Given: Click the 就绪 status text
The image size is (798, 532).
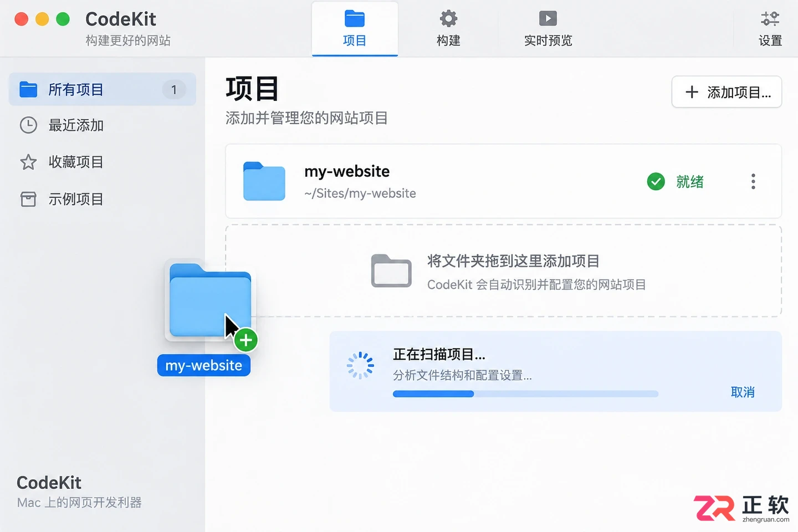Looking at the screenshot, I should tap(690, 182).
